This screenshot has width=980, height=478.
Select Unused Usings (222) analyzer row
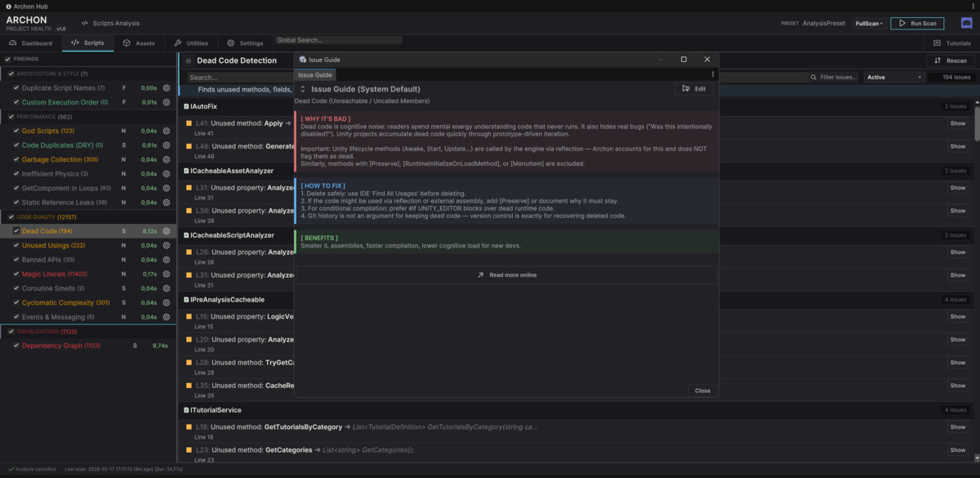[x=88, y=245]
